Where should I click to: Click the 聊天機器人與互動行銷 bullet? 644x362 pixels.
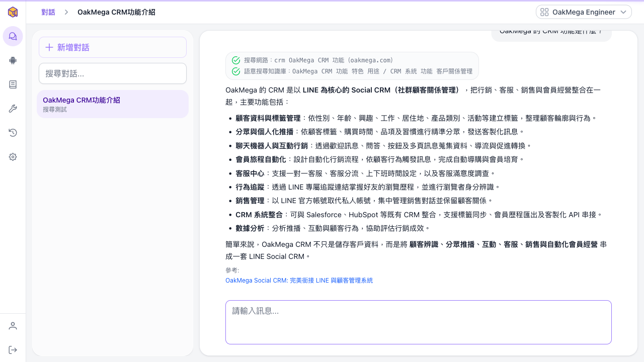pos(384,146)
